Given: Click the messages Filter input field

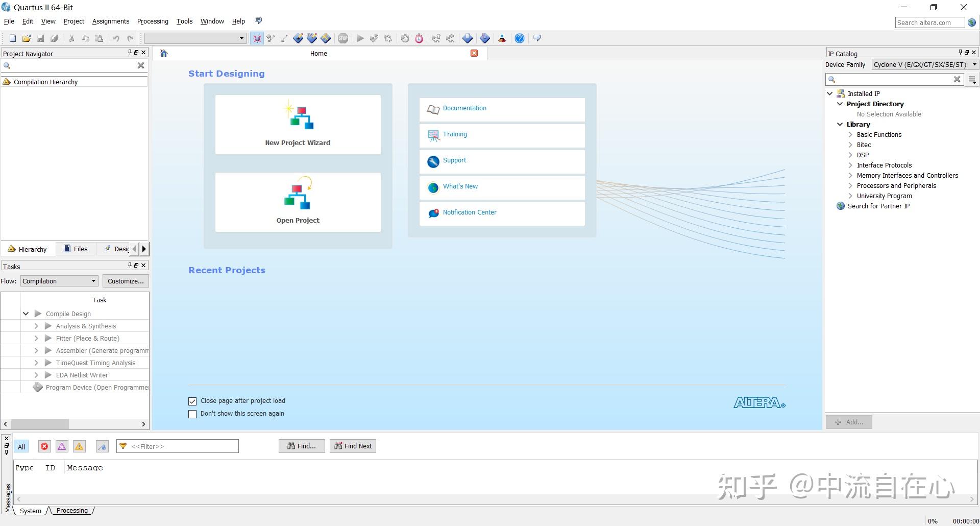Looking at the screenshot, I should (178, 446).
